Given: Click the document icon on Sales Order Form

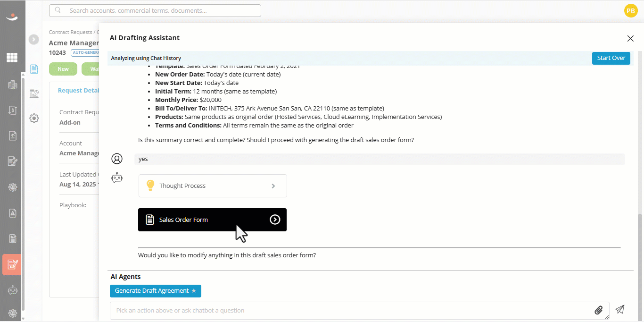Looking at the screenshot, I should pos(150,220).
